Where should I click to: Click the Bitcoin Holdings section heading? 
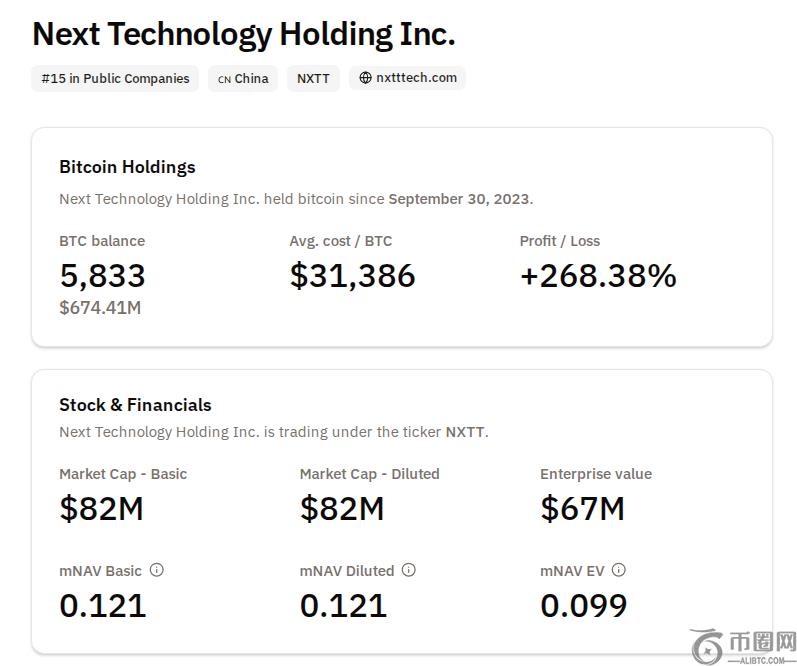point(127,167)
